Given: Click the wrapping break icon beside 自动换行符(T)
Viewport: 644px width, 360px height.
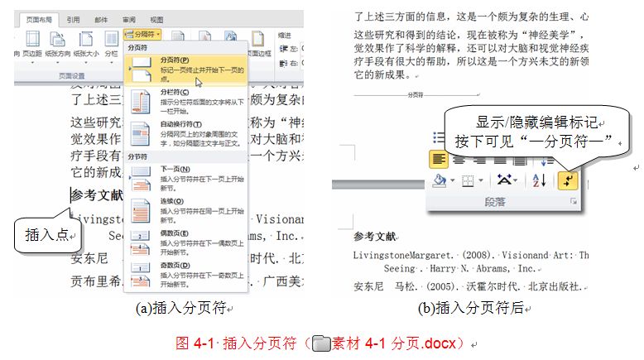Looking at the screenshot, I should point(141,134).
